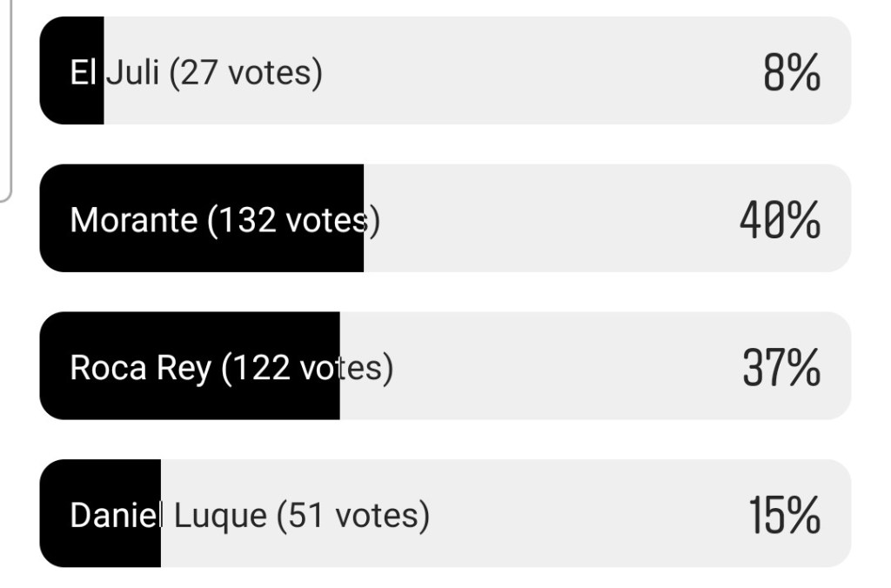
Task: Click the 8% result for El Juli
Action: pyautogui.click(x=791, y=72)
